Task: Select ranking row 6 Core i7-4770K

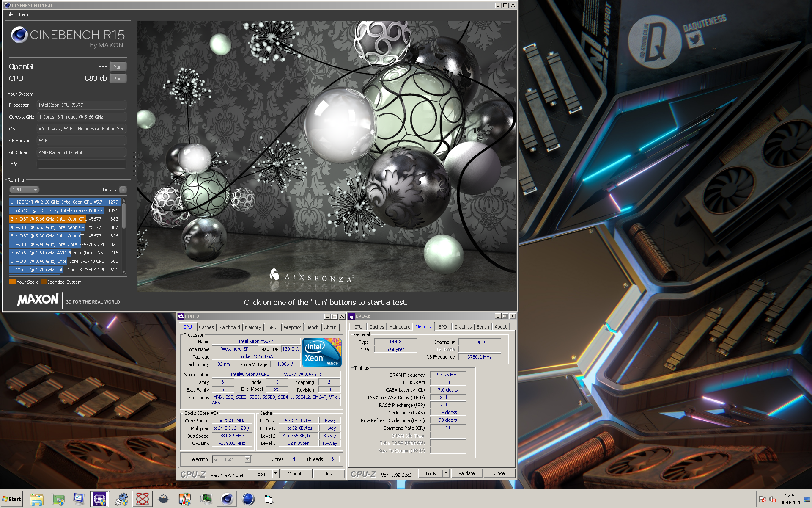Action: pyautogui.click(x=65, y=244)
